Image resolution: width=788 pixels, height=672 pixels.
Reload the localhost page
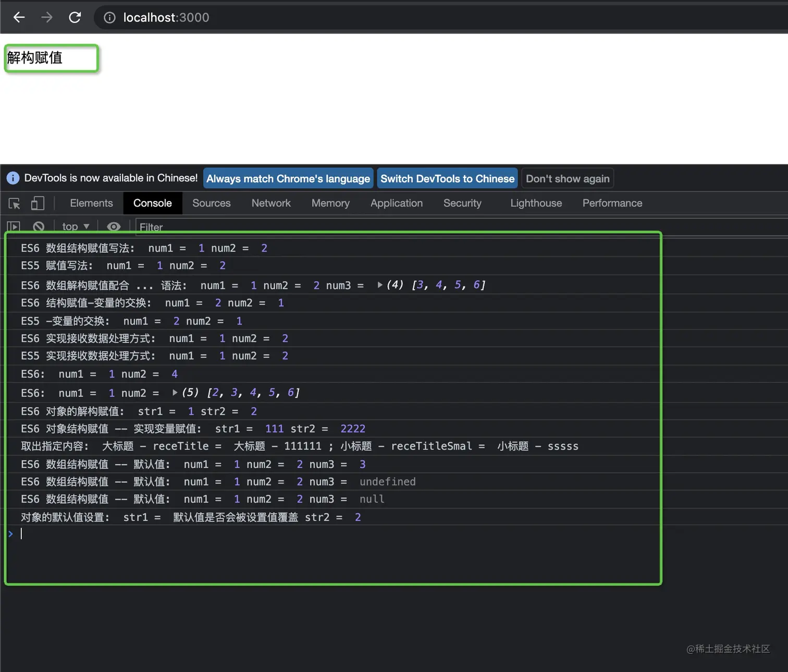(x=75, y=17)
